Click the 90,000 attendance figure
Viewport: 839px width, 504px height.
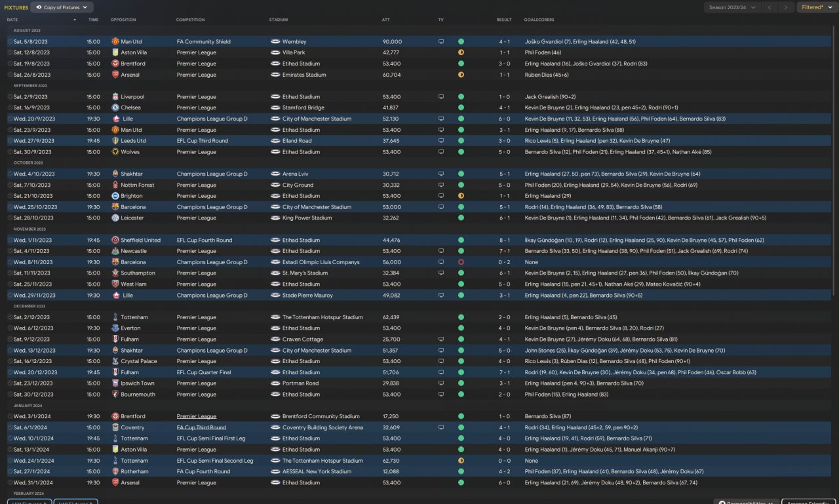tap(393, 41)
